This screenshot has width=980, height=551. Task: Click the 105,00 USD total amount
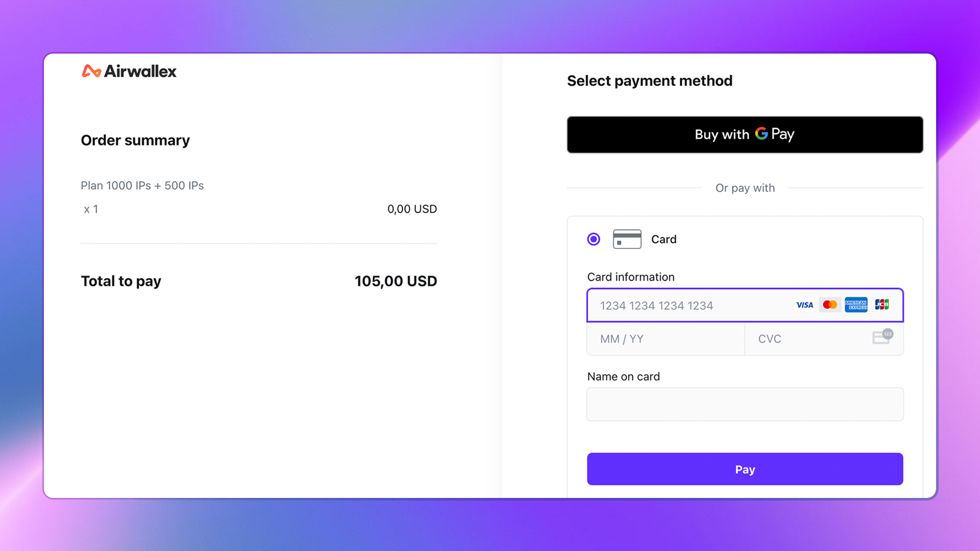coord(396,281)
